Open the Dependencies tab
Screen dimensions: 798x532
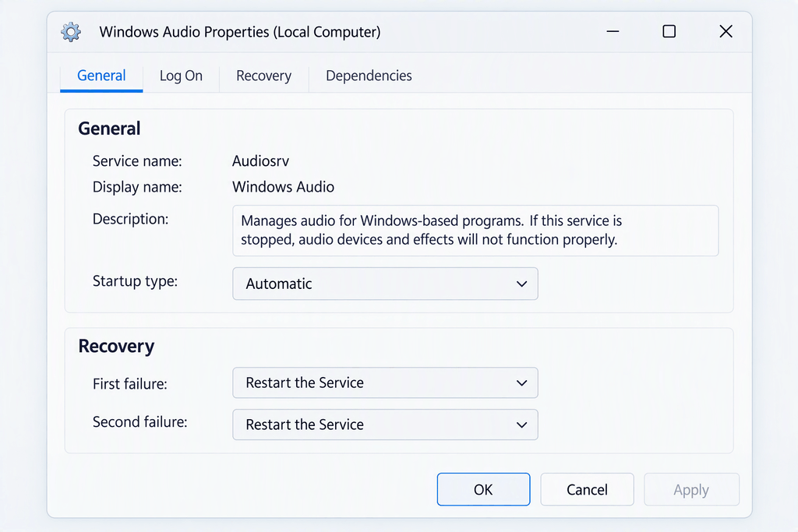[x=369, y=76]
